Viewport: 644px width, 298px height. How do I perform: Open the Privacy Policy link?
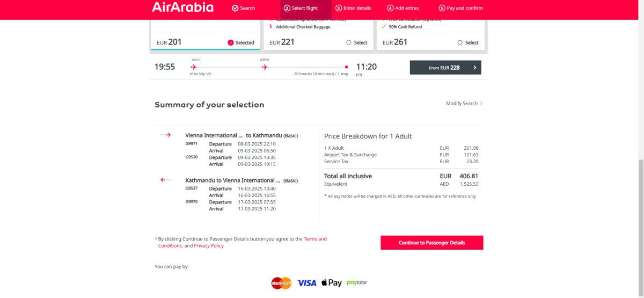pos(209,246)
